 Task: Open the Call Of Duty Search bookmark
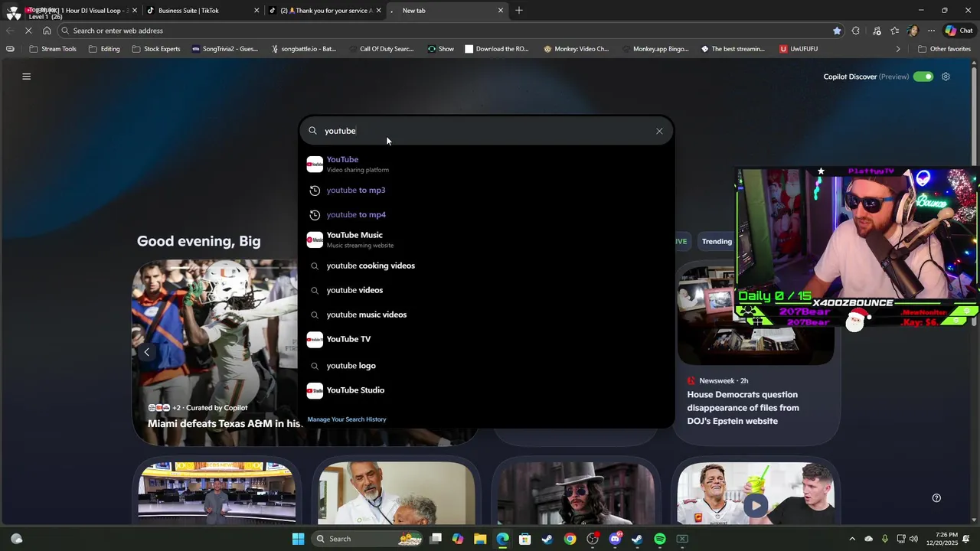tap(381, 49)
